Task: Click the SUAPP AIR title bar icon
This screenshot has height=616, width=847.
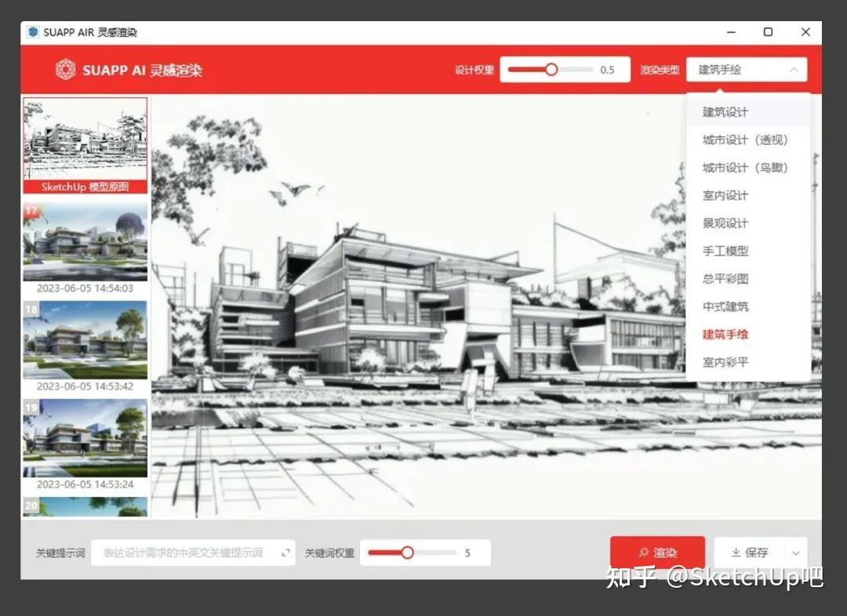Action: 34,32
